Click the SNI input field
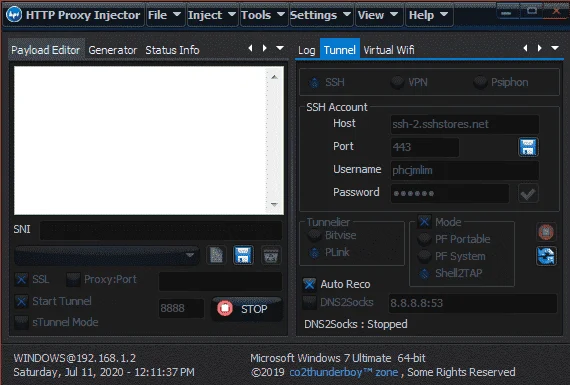The width and height of the screenshot is (570, 385). (x=161, y=230)
